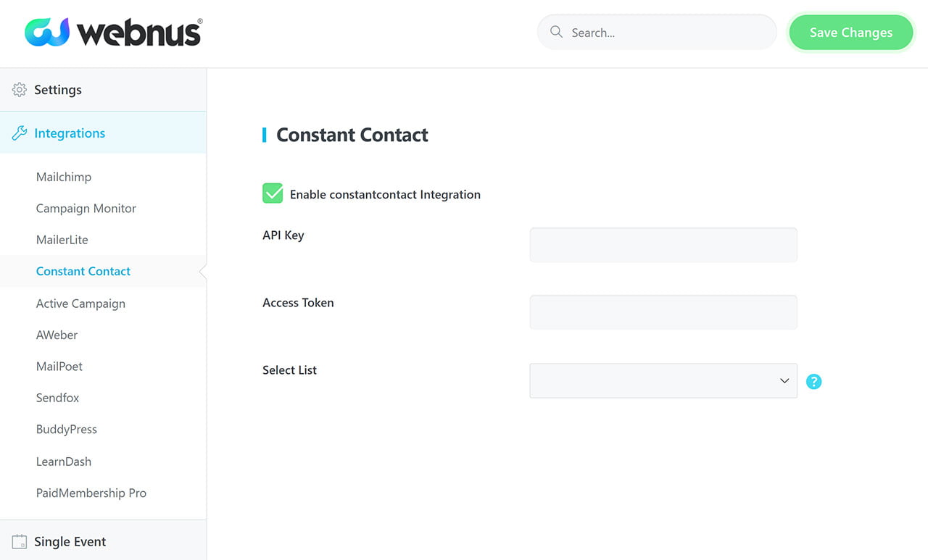Click the chevron on the Select List field

[784, 380]
